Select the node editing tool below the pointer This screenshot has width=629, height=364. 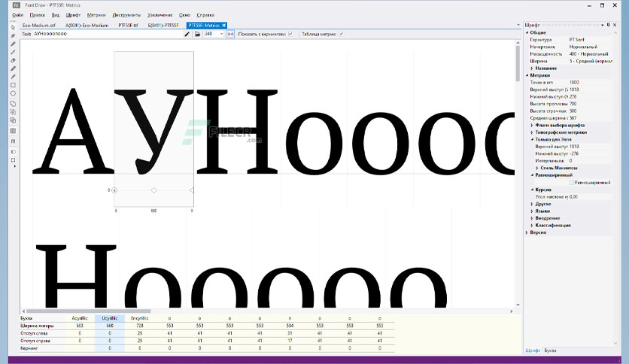point(14,35)
